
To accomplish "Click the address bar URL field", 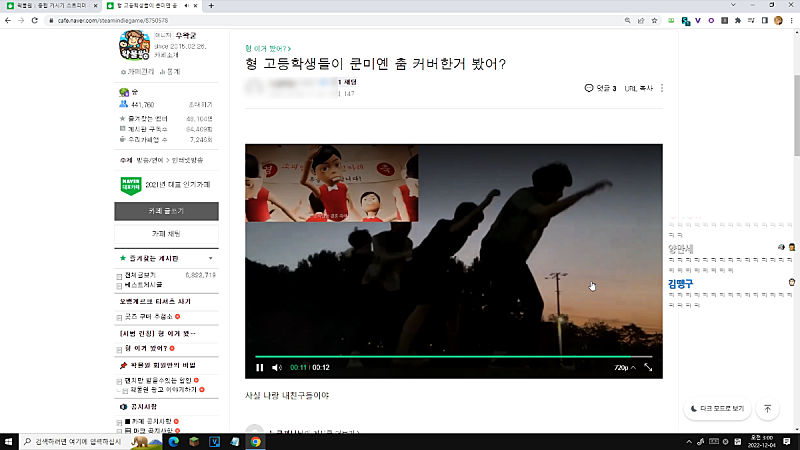I will click(x=332, y=20).
